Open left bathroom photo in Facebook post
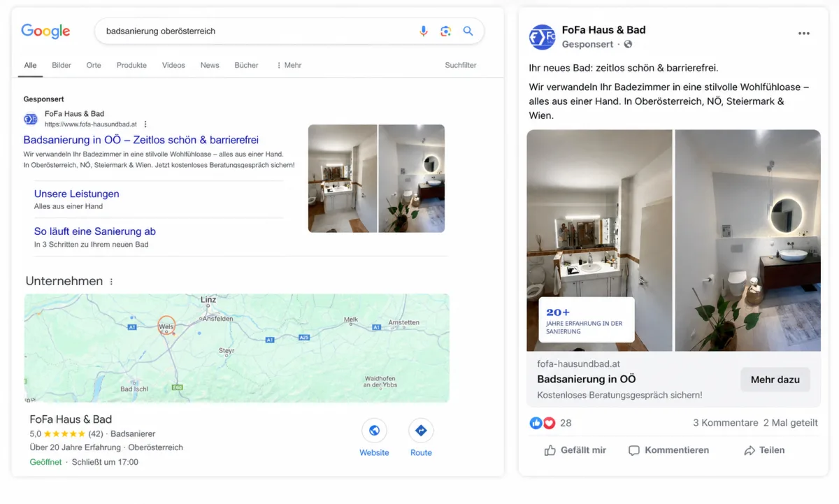The image size is (839, 504). tap(599, 240)
